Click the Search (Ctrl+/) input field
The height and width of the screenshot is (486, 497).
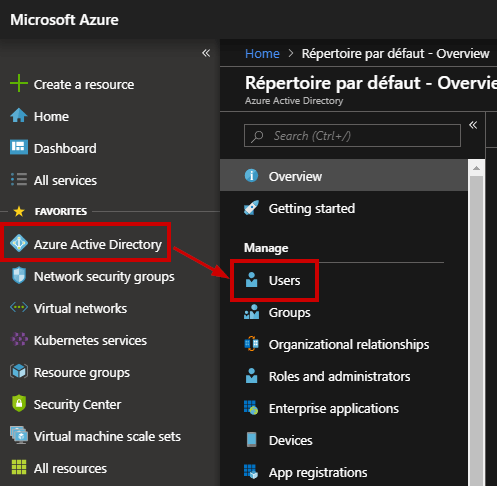click(352, 136)
